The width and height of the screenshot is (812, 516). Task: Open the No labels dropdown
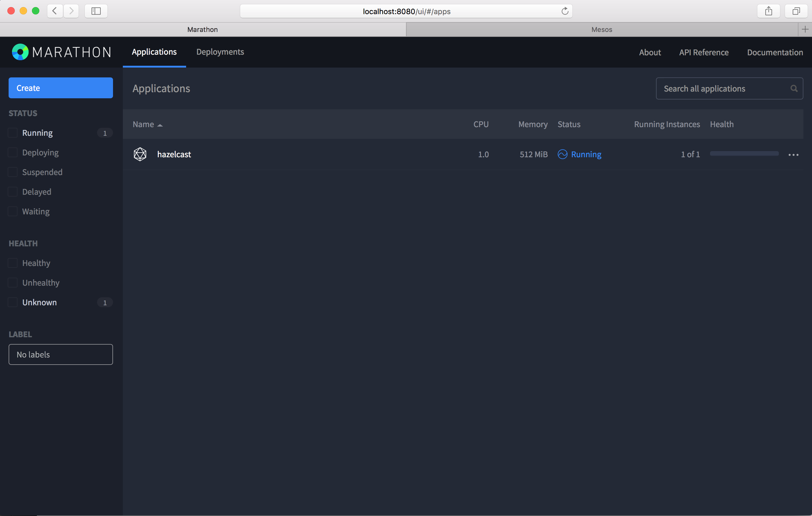tap(61, 354)
